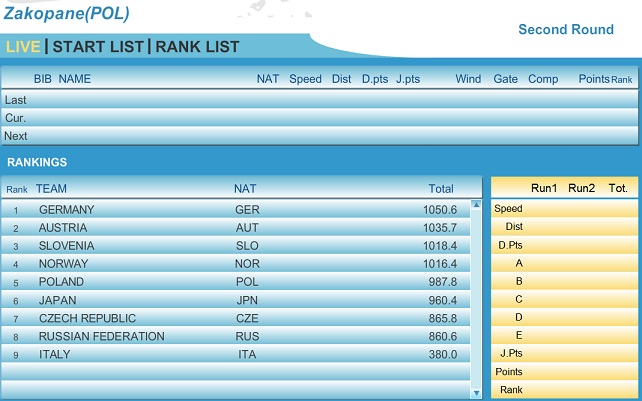This screenshot has width=642, height=401.
Task: Select the POLAND team row
Action: [x=235, y=281]
